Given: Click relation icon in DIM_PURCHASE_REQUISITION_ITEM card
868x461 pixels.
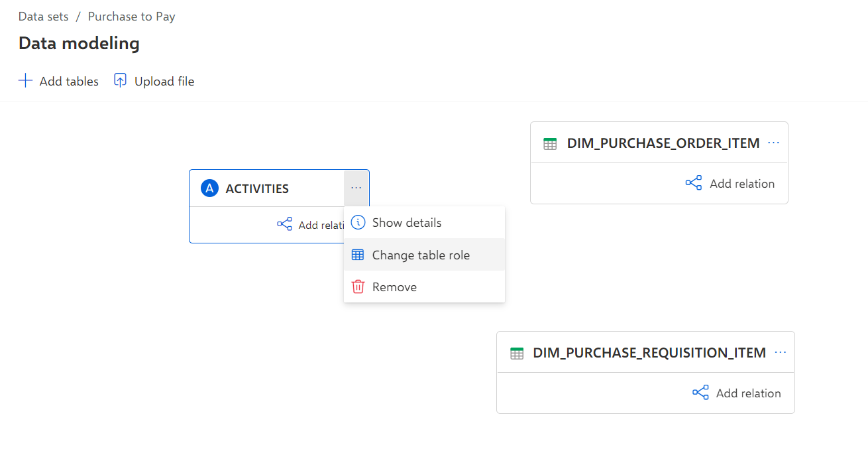Looking at the screenshot, I should (700, 393).
